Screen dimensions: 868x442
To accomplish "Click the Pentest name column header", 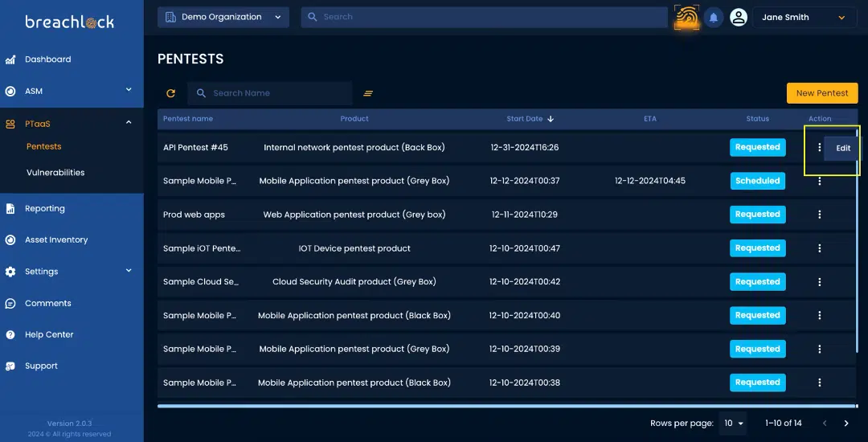I will pyautogui.click(x=187, y=118).
